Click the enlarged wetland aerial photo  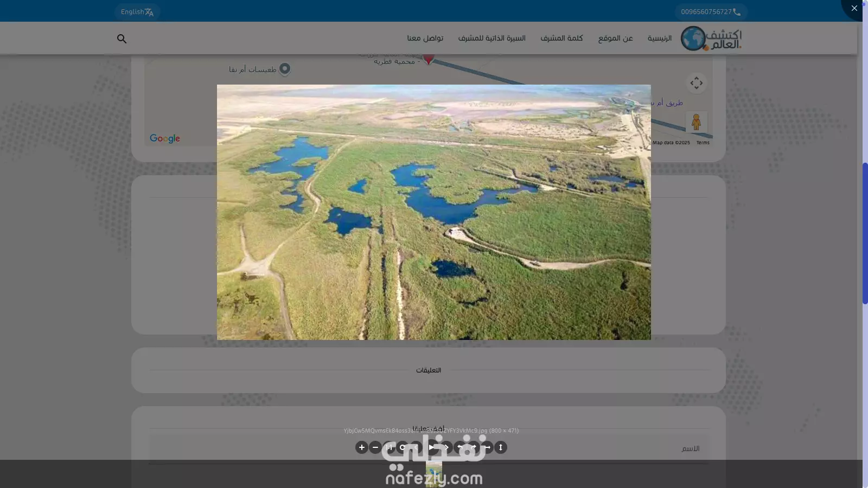434,212
